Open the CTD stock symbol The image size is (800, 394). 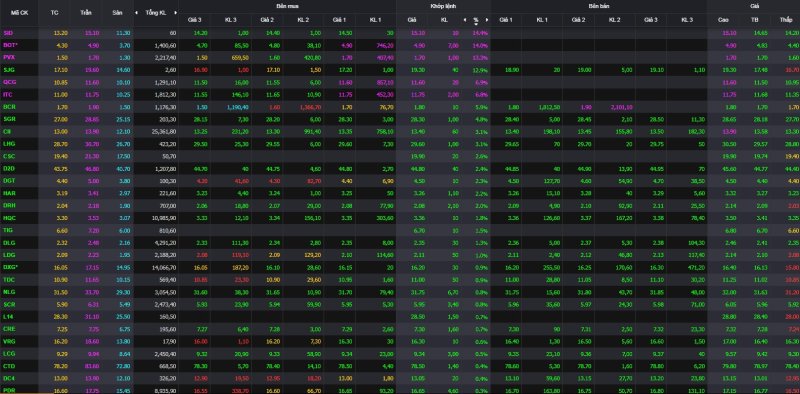[9, 366]
